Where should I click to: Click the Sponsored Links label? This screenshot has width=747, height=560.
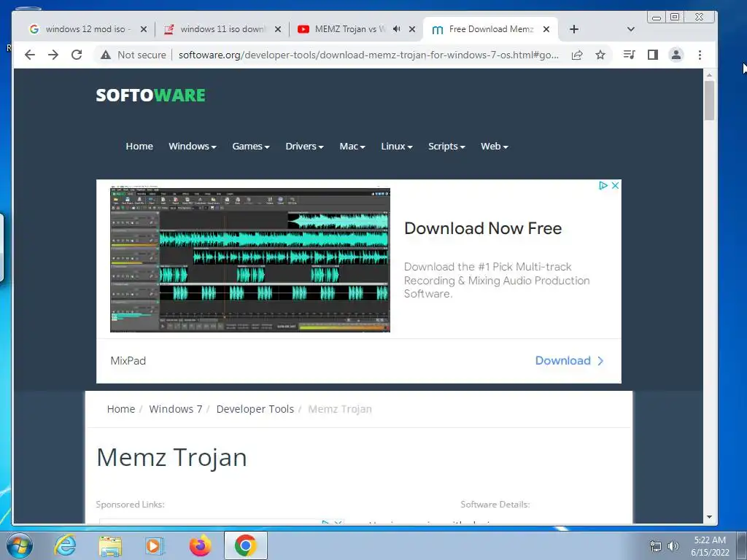point(130,505)
